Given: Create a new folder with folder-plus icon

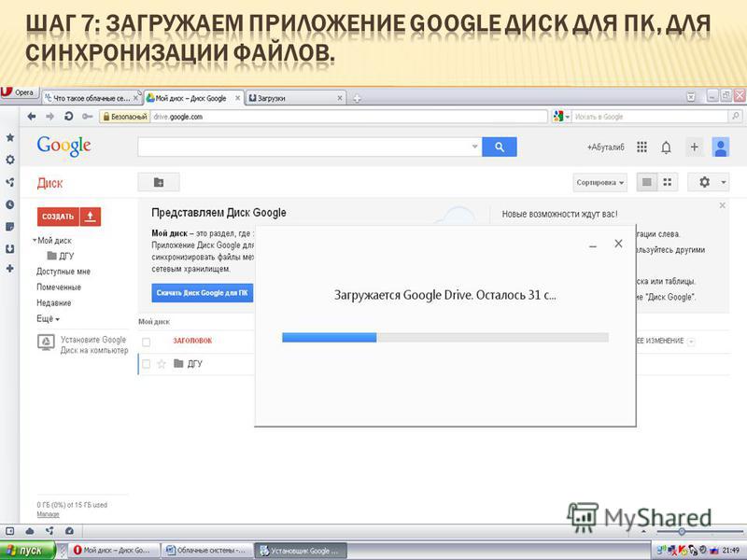Looking at the screenshot, I should click(159, 182).
